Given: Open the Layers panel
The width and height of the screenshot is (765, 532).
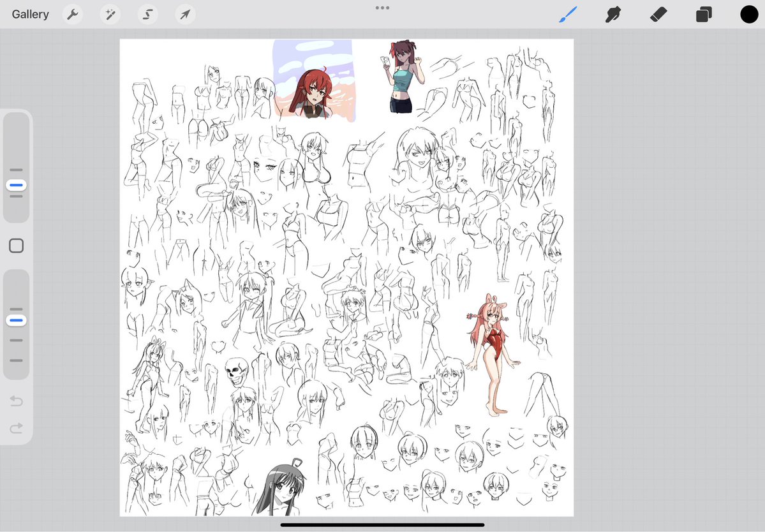Looking at the screenshot, I should [704, 15].
